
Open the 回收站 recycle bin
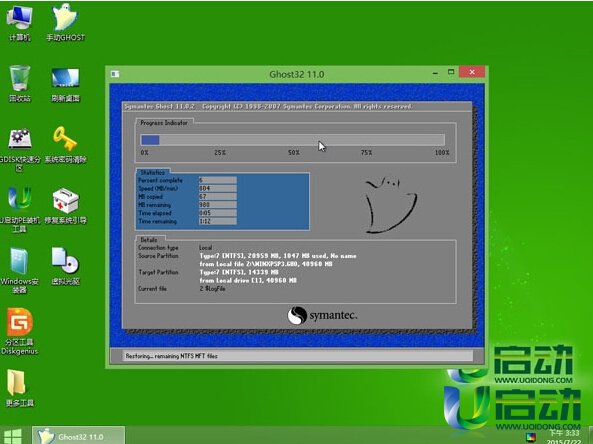tap(19, 84)
